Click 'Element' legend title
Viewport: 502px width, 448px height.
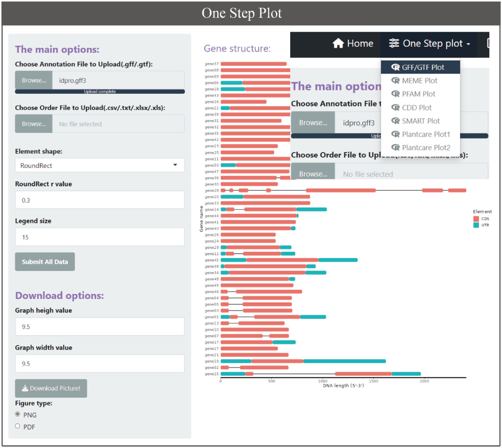482,212
